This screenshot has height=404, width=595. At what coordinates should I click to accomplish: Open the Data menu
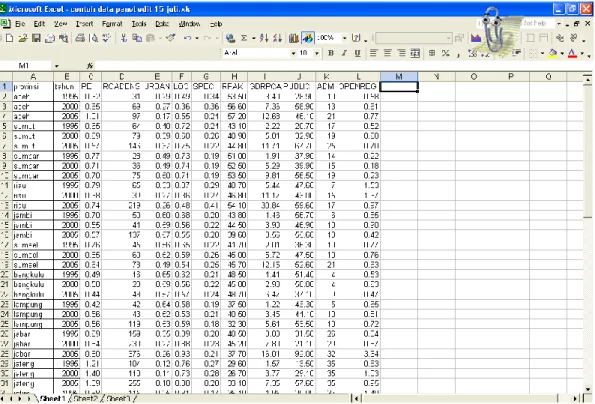[162, 24]
